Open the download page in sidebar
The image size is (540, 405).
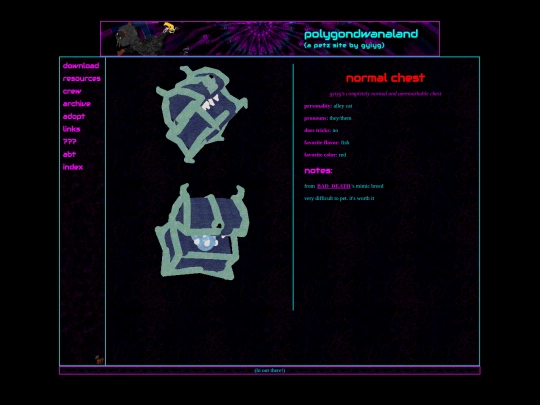point(81,66)
